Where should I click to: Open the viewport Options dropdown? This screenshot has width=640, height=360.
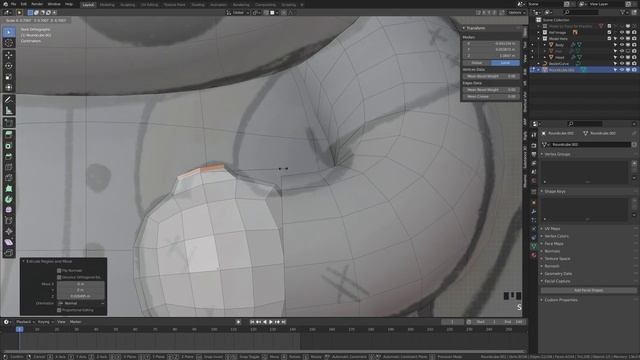click(x=516, y=13)
